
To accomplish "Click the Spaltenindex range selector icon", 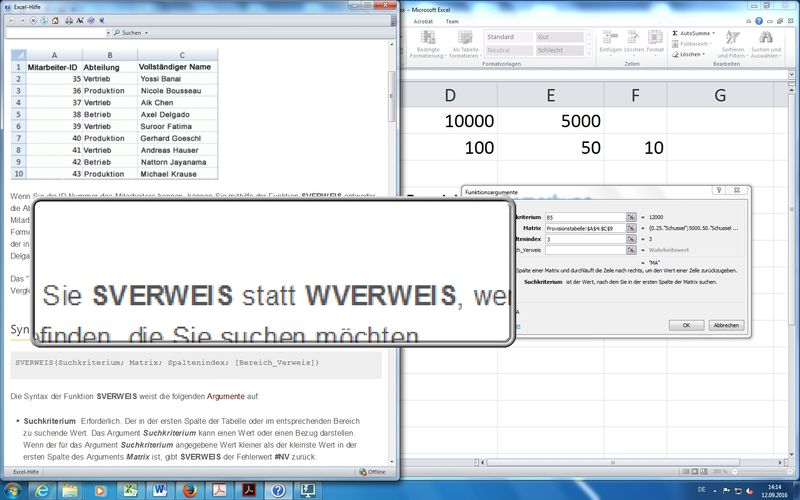I will point(631,240).
